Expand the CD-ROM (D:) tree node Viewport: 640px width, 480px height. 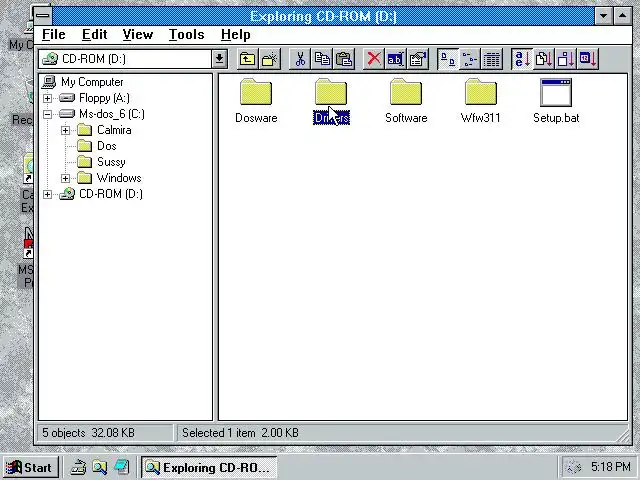[47, 194]
